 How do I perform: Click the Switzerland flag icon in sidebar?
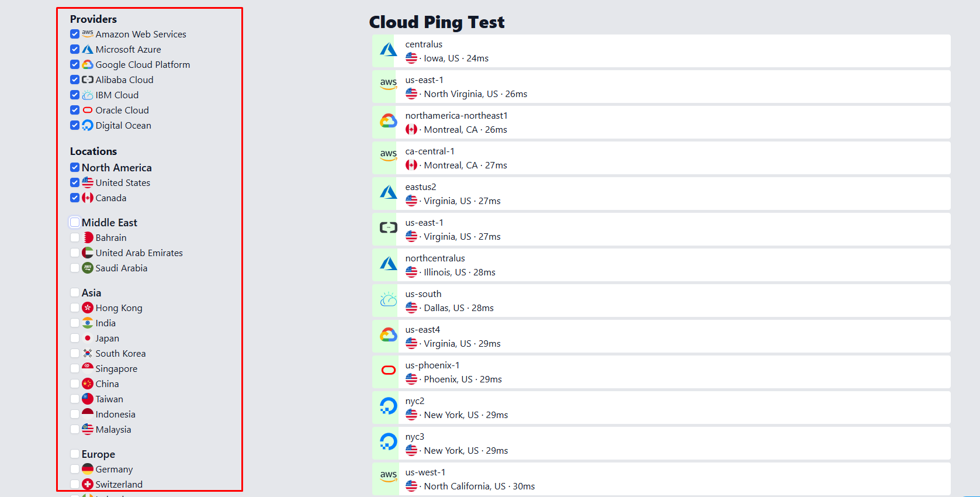pos(88,484)
